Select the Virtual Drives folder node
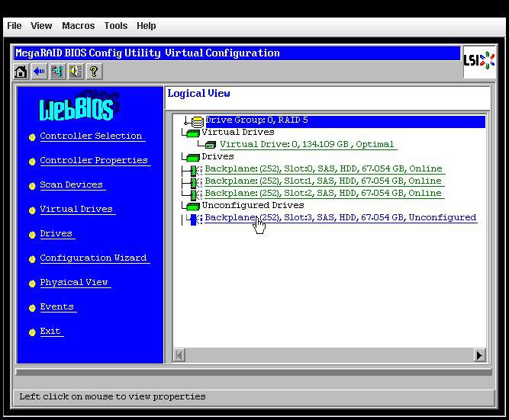The width and height of the screenshot is (509, 420). point(237,132)
